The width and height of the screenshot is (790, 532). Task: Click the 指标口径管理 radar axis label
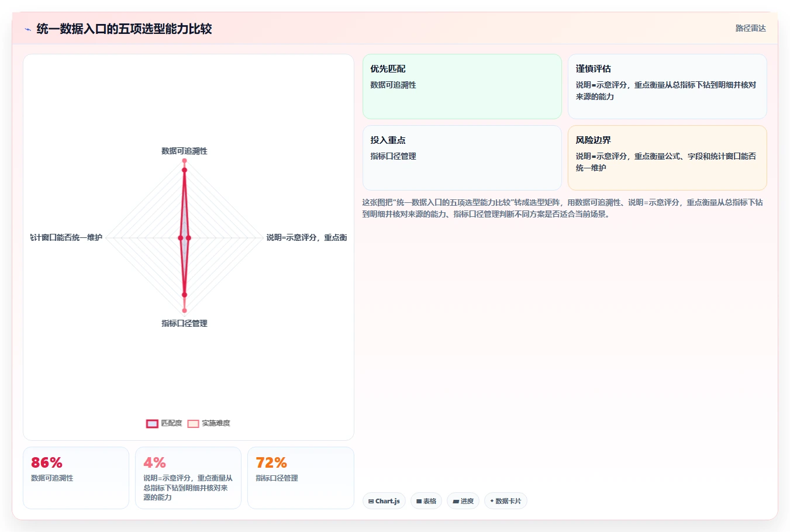pos(184,323)
